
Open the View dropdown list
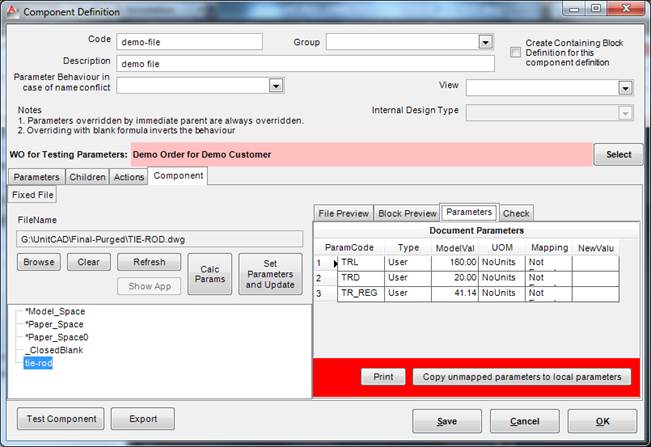pos(625,88)
